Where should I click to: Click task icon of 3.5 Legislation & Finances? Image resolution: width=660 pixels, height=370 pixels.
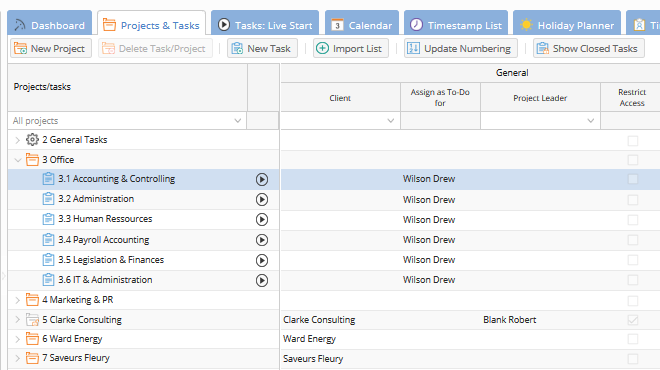pyautogui.click(x=48, y=259)
